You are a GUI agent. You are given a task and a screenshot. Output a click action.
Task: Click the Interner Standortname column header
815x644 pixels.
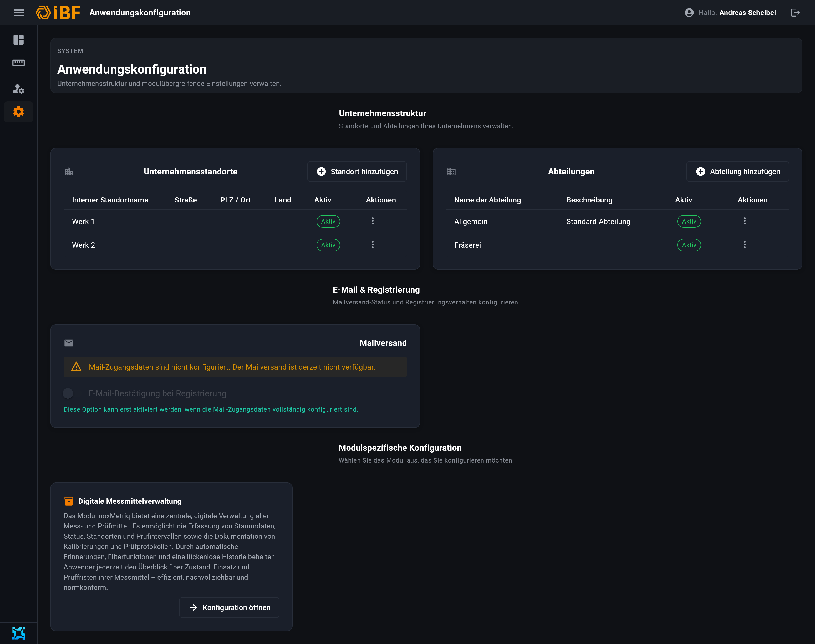[x=110, y=200]
